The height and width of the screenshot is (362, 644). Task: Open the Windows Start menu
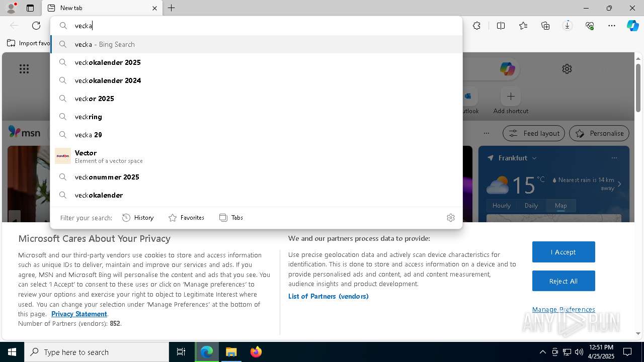[12, 352]
